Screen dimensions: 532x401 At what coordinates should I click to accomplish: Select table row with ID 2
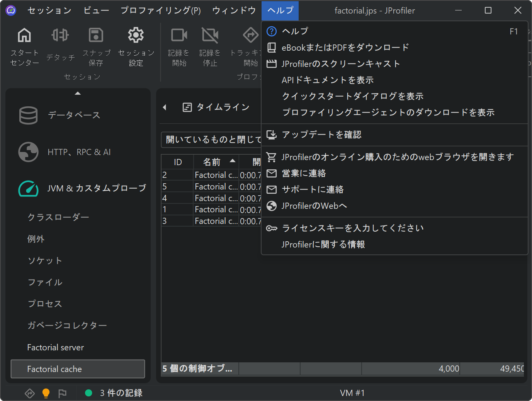click(x=211, y=175)
